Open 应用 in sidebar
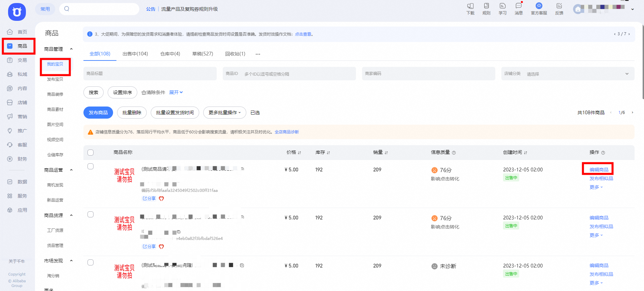Viewport: 644px width, 291px height. 17,210
